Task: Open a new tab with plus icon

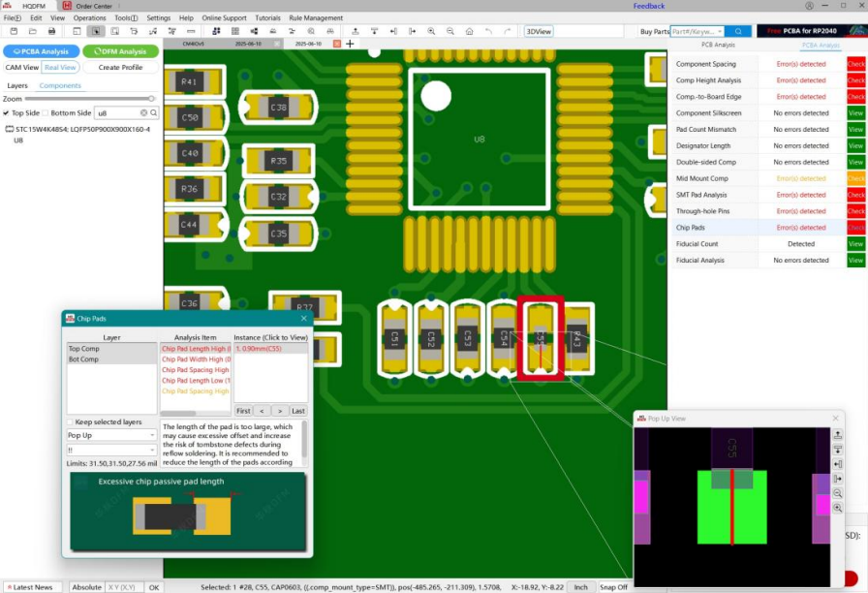Action: click(352, 44)
